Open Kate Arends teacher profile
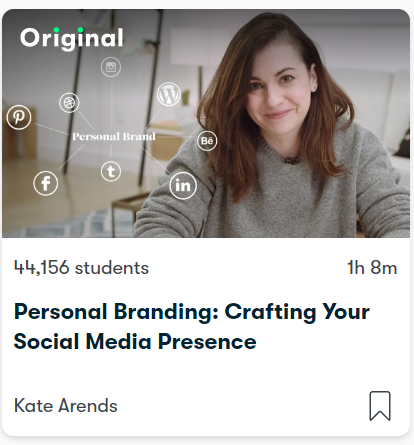The image size is (414, 445). pyautogui.click(x=66, y=406)
